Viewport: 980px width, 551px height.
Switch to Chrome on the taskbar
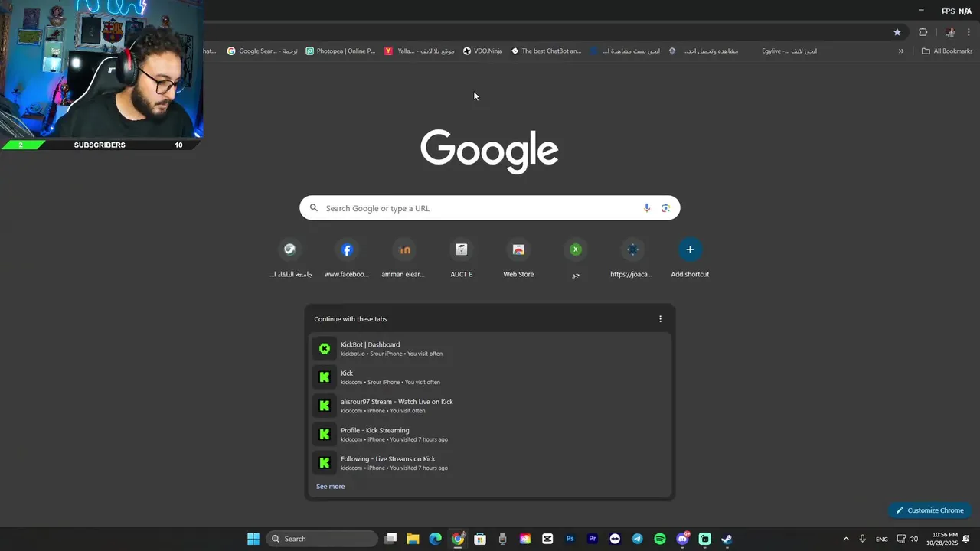tap(458, 539)
